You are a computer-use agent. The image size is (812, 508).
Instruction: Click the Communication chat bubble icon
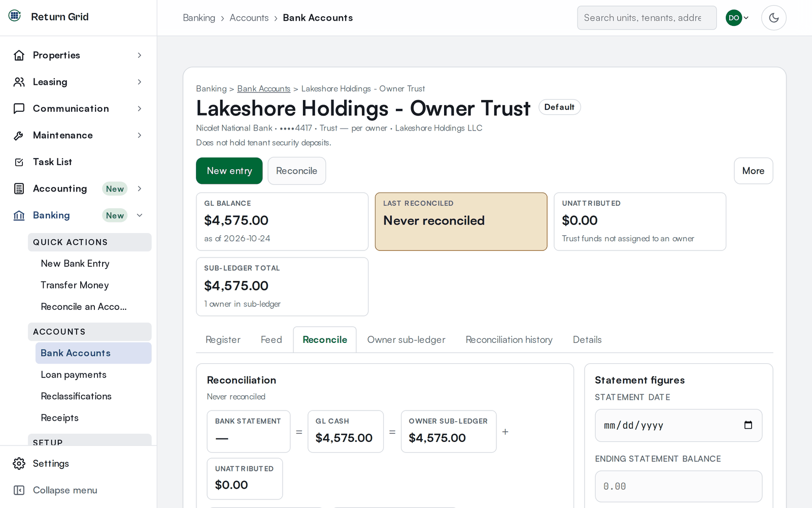(x=19, y=109)
